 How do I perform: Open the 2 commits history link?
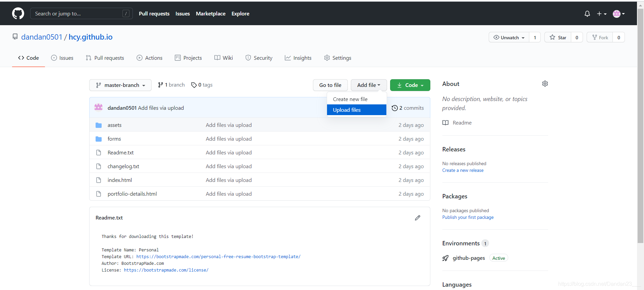(x=408, y=108)
